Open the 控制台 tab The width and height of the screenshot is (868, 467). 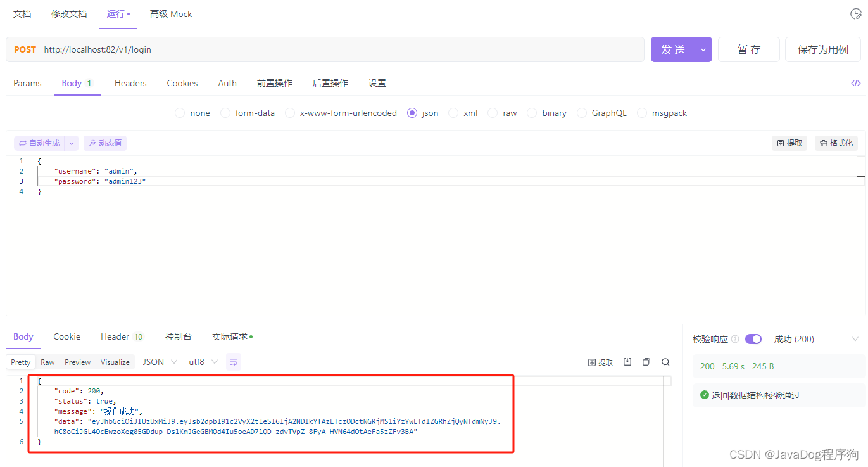(x=179, y=336)
